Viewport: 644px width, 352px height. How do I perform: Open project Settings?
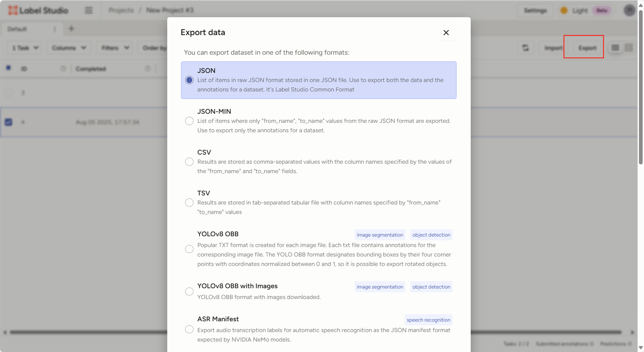pos(535,10)
